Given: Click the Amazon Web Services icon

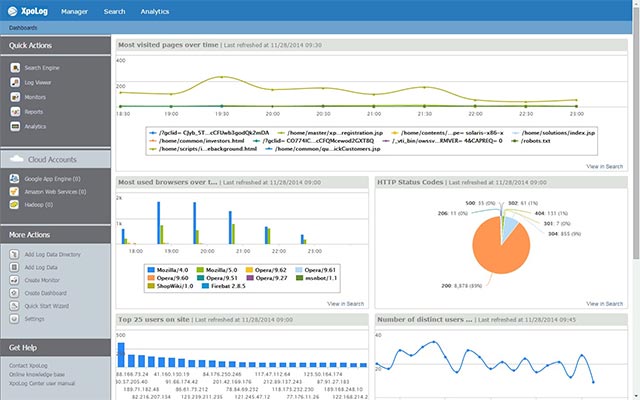Looking at the screenshot, I should [x=14, y=191].
